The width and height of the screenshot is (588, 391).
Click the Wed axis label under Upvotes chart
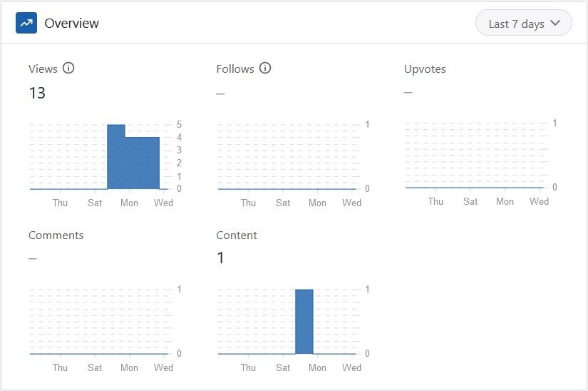click(539, 201)
